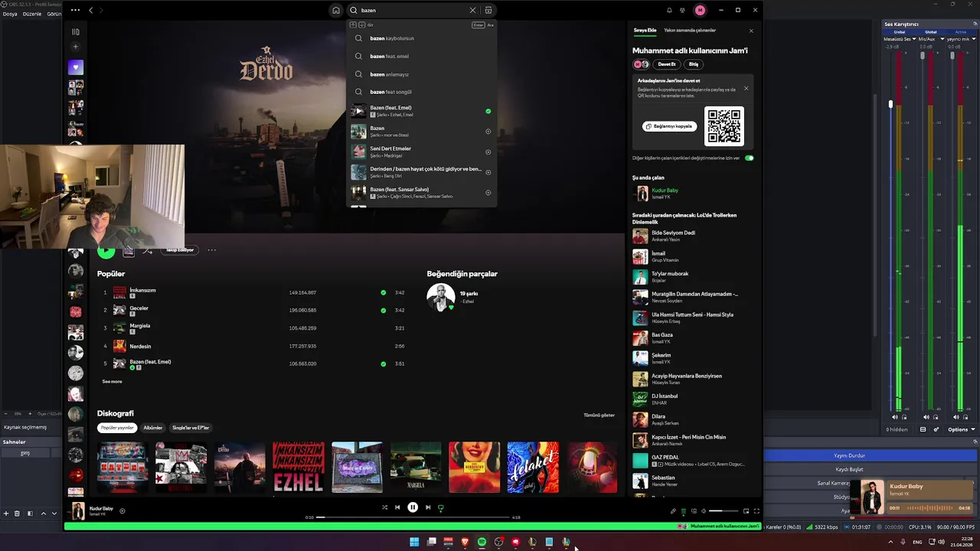The width and height of the screenshot is (980, 551).
Task: Open the three-dot Spotify menu
Action: 74,10
